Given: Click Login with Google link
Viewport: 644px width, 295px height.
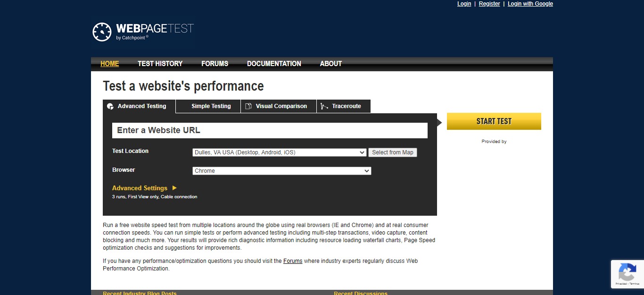Looking at the screenshot, I should (x=530, y=4).
